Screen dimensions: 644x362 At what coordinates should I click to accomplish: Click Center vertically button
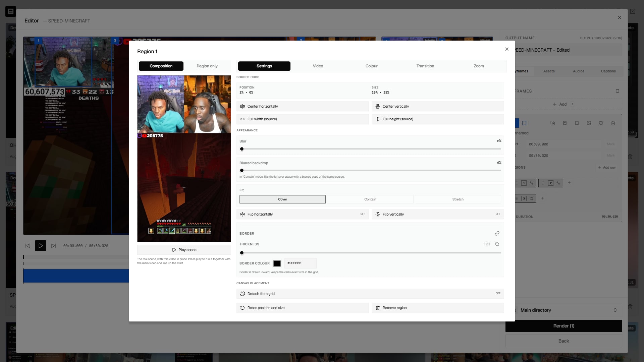point(438,106)
